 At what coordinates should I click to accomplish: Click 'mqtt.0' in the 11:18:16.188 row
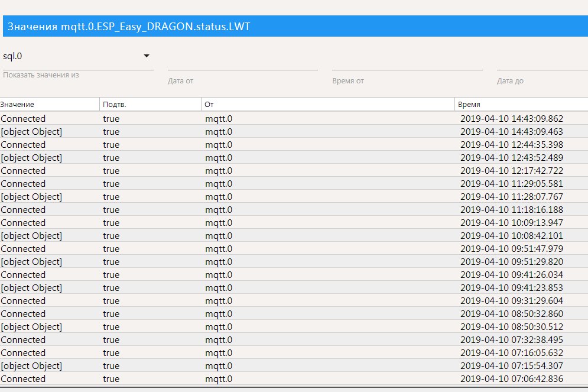[x=219, y=210]
